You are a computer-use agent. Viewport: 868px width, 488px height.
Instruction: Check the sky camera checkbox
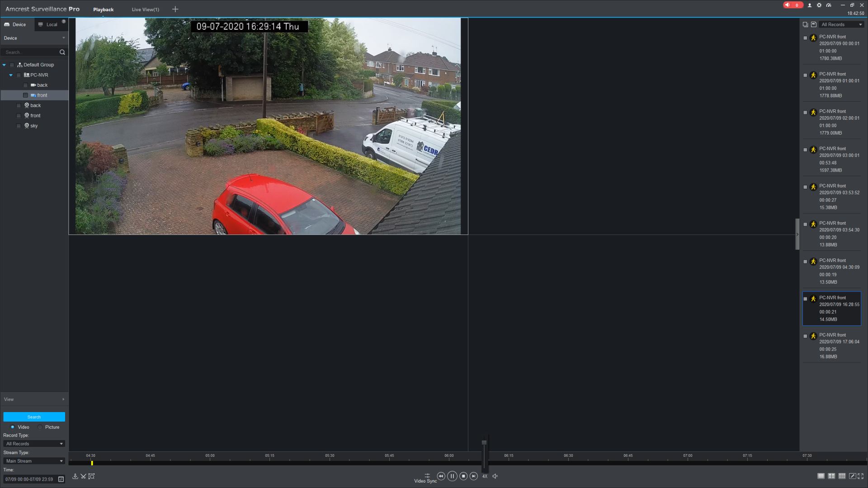19,126
